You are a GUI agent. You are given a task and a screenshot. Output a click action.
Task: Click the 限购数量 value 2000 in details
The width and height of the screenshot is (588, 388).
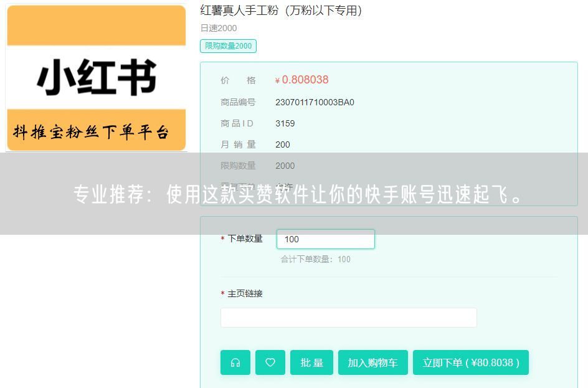click(x=285, y=166)
